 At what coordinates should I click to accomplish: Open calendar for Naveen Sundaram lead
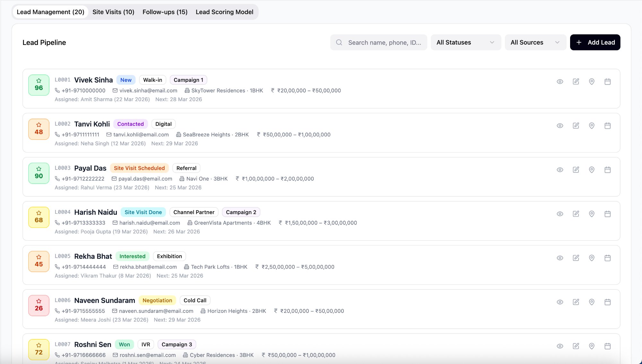pos(607,302)
